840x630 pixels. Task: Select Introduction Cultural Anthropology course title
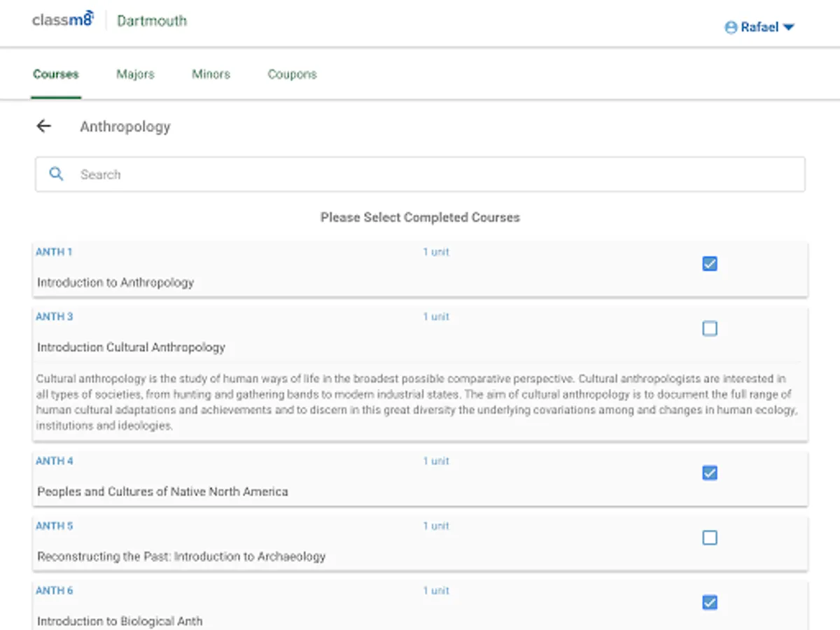pyautogui.click(x=131, y=347)
